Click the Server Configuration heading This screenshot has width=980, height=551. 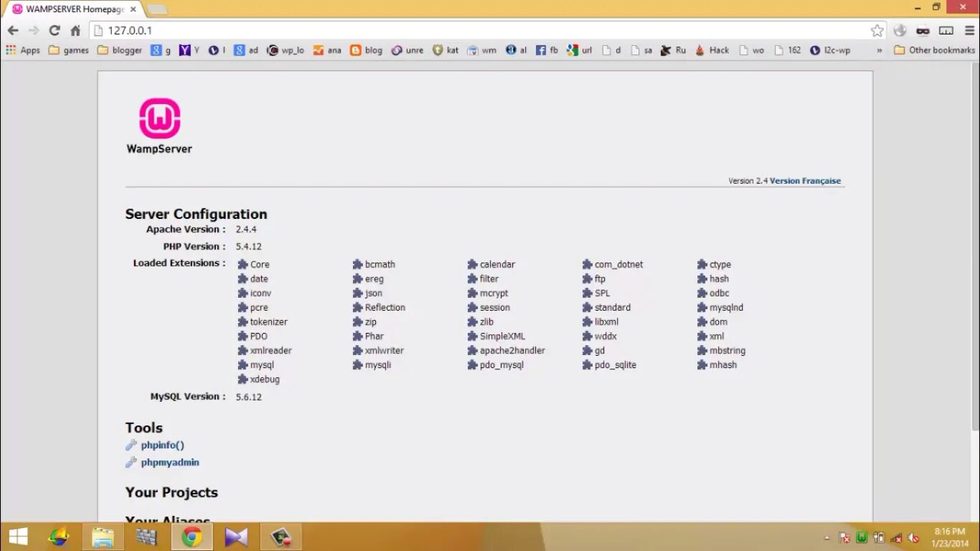click(x=196, y=214)
